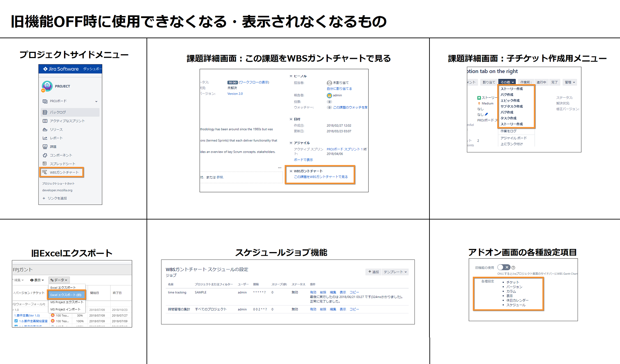The image size is (620, 364).
Task: Open the ダッシュボード top navigation item
Action: coord(92,69)
